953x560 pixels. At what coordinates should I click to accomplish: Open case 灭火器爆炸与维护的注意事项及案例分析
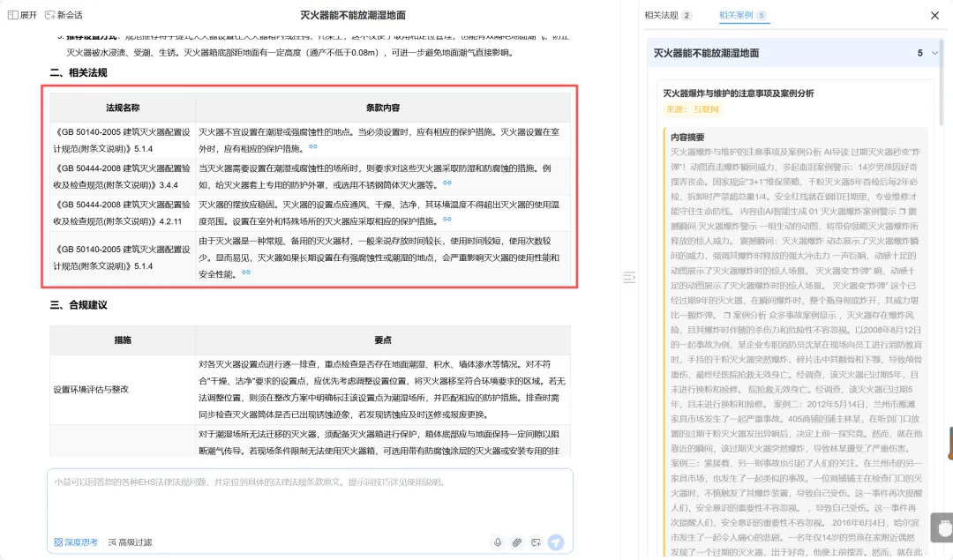738,93
